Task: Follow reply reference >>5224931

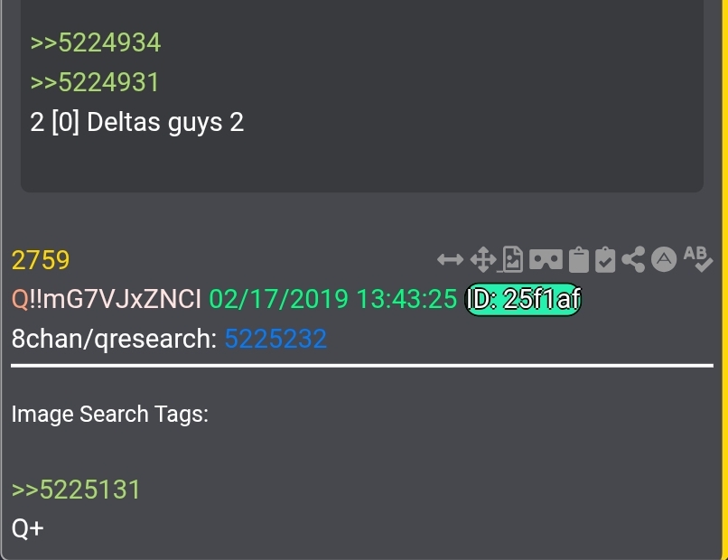Action: [95, 82]
